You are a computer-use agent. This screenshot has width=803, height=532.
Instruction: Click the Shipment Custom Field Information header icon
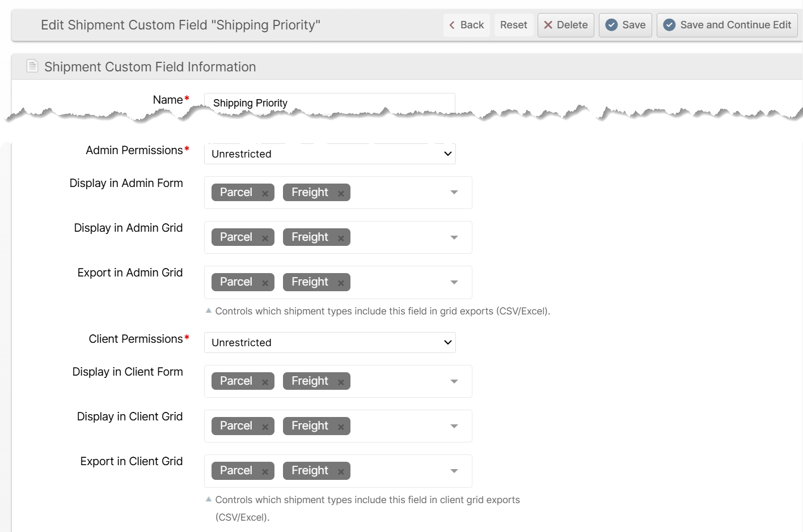tap(32, 67)
